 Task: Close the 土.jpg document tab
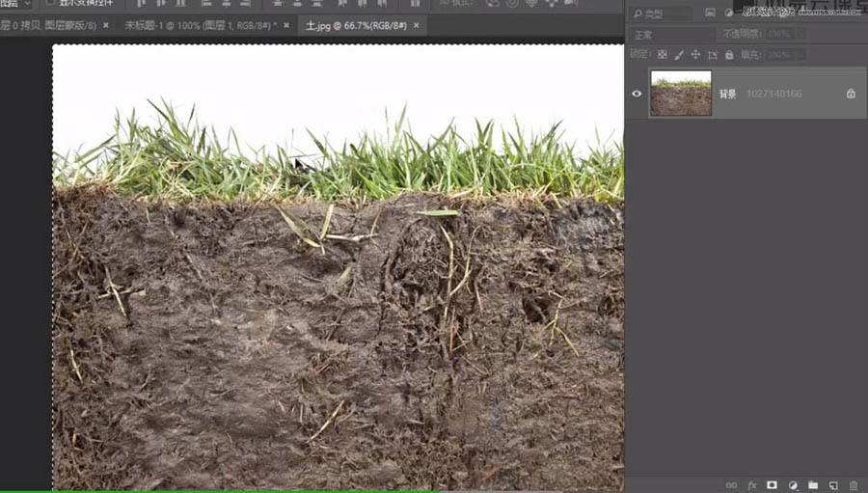tap(417, 26)
